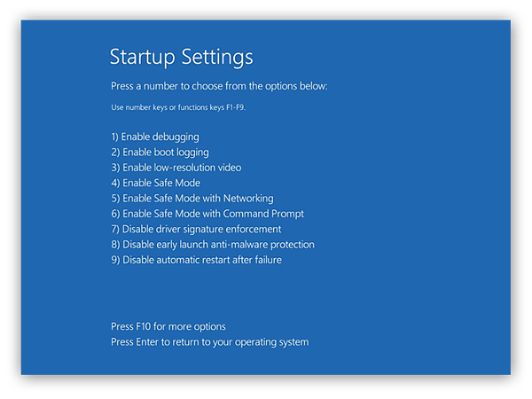Click the word Networking in option 5
Viewport: 532px width, 399px height.
pyautogui.click(x=248, y=199)
